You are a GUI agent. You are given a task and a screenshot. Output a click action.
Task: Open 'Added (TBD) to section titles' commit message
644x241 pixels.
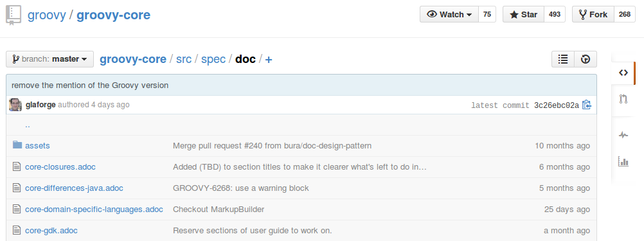[300, 167]
